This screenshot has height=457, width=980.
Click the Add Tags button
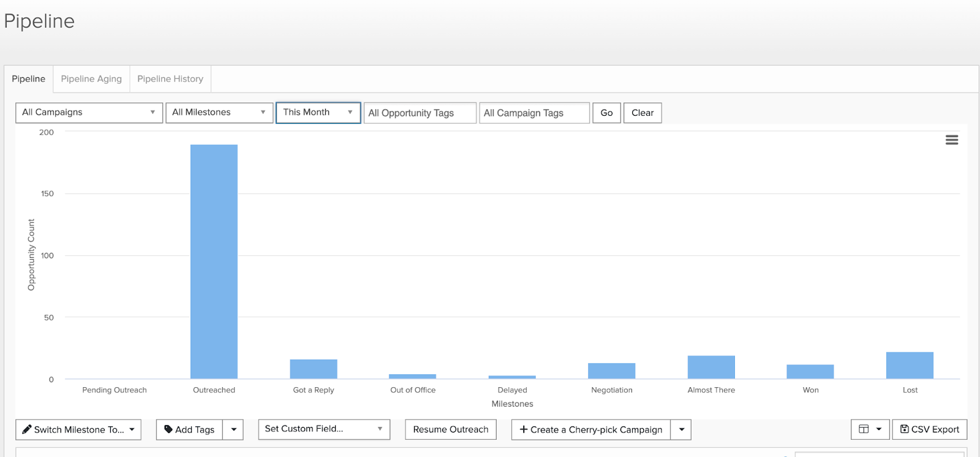(x=190, y=430)
